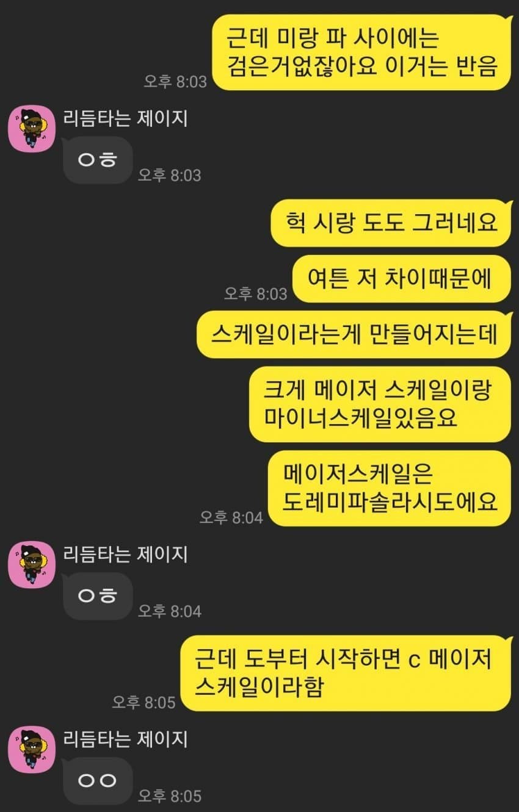Tap the avatar above the 8:04 ㅇㅎ reply
Screen dimensions: 519x812
pos(32,564)
